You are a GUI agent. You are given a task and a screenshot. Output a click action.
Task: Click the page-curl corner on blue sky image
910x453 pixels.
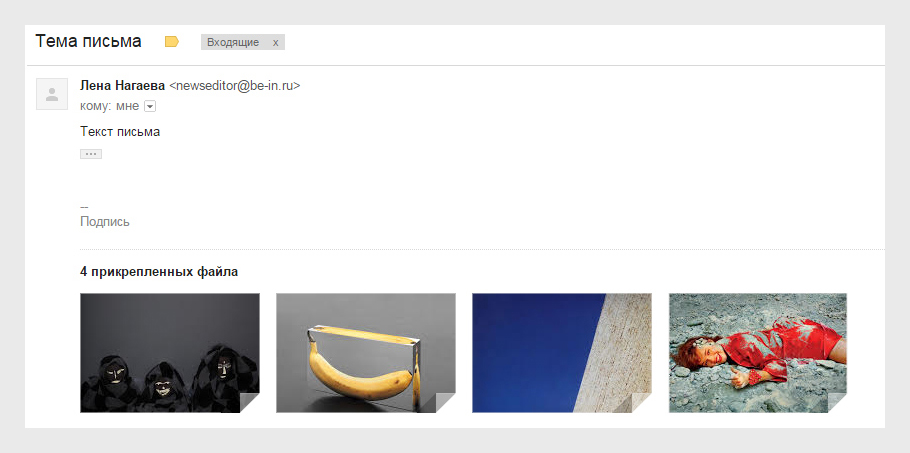point(642,403)
